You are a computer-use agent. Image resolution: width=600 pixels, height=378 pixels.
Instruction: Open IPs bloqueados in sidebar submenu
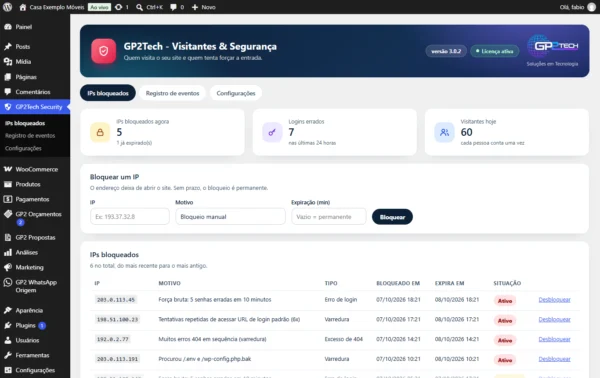(x=25, y=123)
